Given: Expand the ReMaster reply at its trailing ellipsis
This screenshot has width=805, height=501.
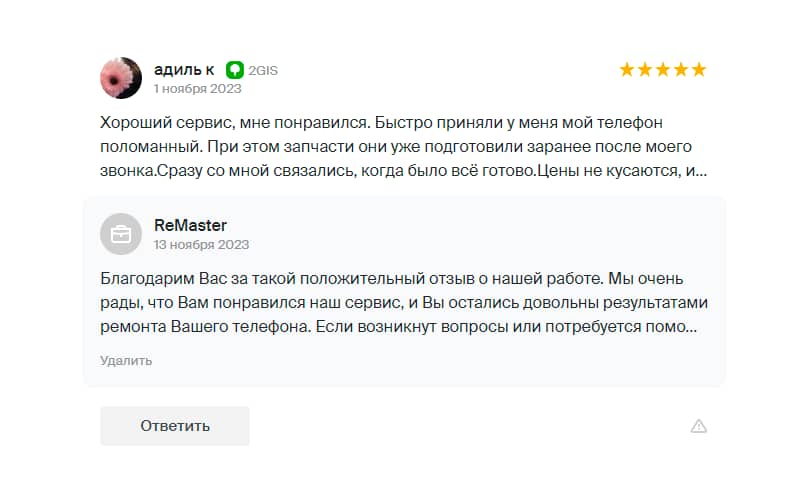Looking at the screenshot, I should tap(692, 326).
